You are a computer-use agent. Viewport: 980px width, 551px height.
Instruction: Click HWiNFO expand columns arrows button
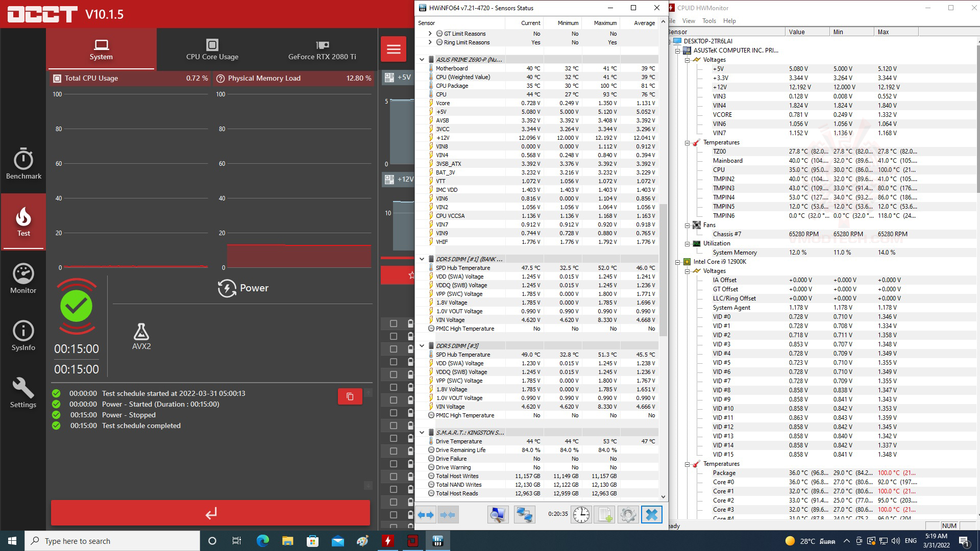pyautogui.click(x=426, y=514)
